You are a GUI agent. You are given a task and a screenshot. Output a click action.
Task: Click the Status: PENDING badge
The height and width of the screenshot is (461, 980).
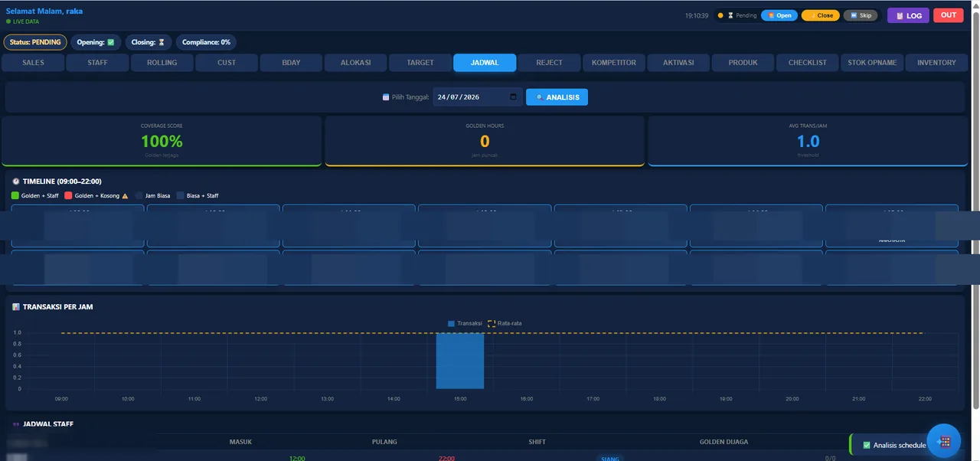point(35,42)
